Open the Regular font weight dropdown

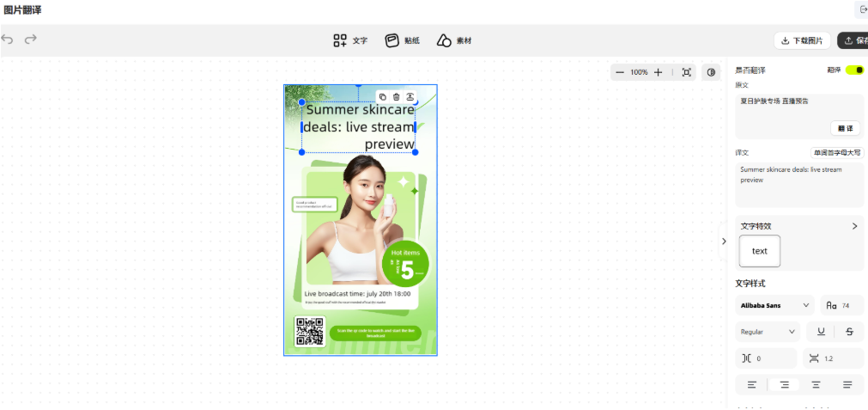tap(768, 332)
